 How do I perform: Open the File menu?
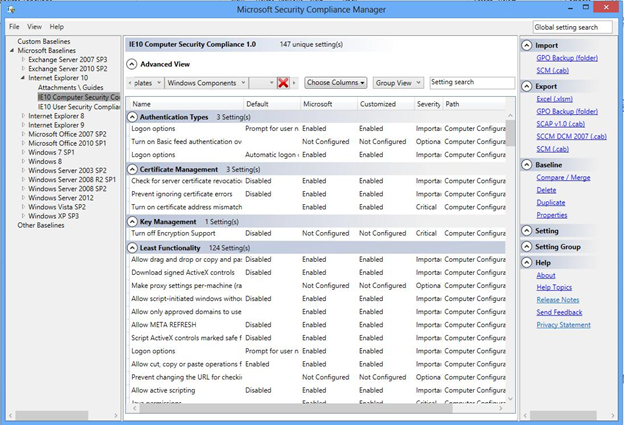(x=14, y=26)
